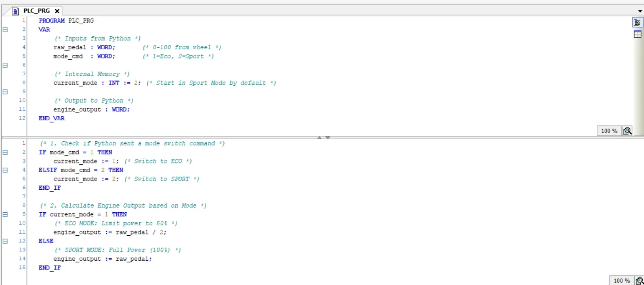Switch to textual declaration view

(x=637, y=22)
